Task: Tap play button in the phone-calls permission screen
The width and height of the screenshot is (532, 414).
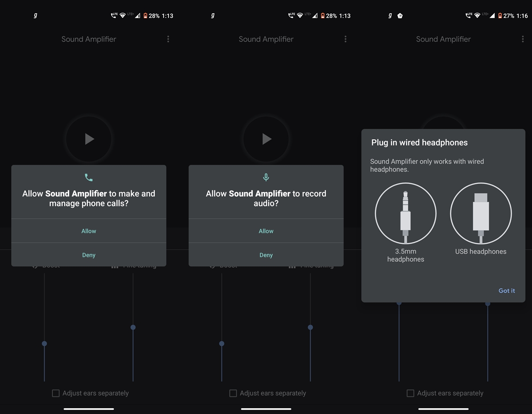Action: [x=89, y=139]
